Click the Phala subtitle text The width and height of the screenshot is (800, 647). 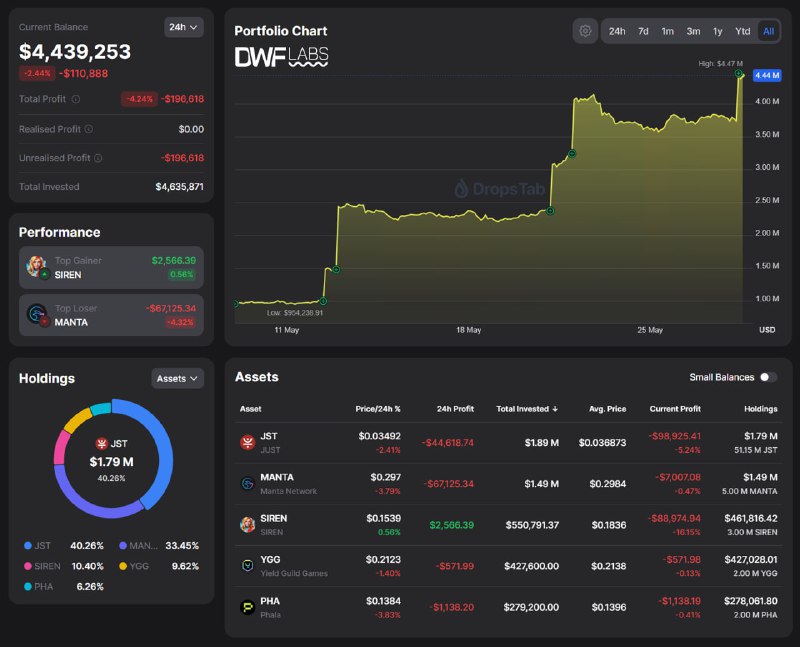pyautogui.click(x=270, y=615)
